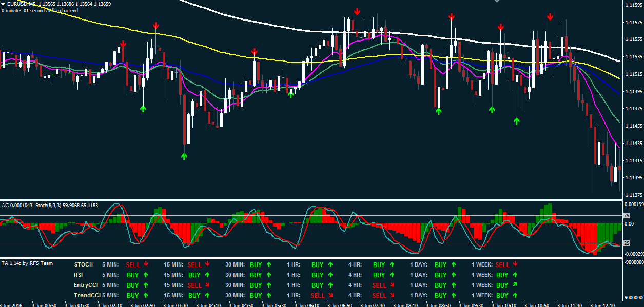The image size is (644, 307).
Task: Click the rightmost green buy arrow on chart
Action: (x=517, y=120)
